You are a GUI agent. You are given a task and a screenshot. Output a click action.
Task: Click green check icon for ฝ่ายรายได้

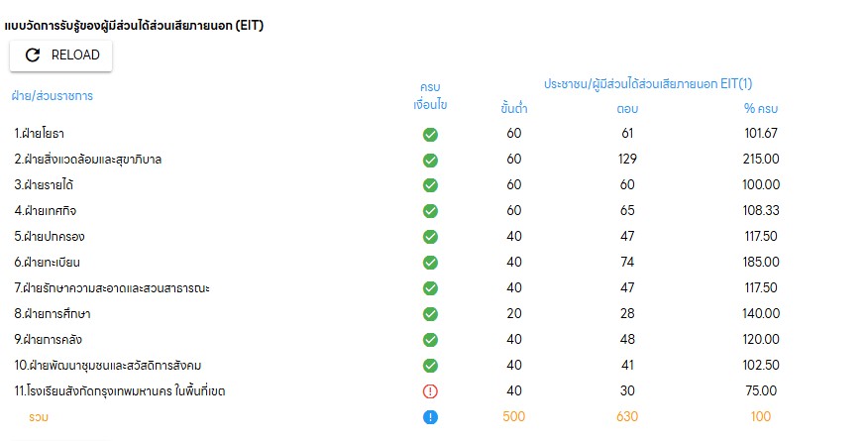click(x=430, y=185)
